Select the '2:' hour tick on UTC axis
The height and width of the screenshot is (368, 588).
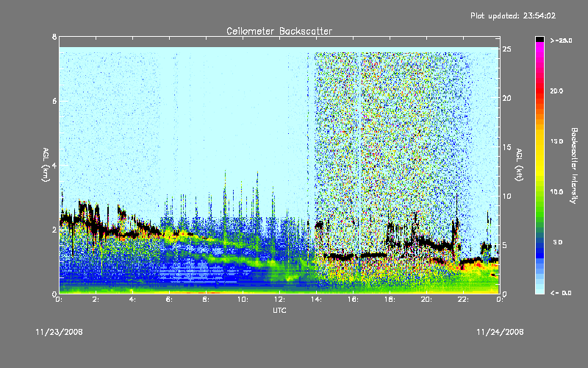[x=96, y=300]
